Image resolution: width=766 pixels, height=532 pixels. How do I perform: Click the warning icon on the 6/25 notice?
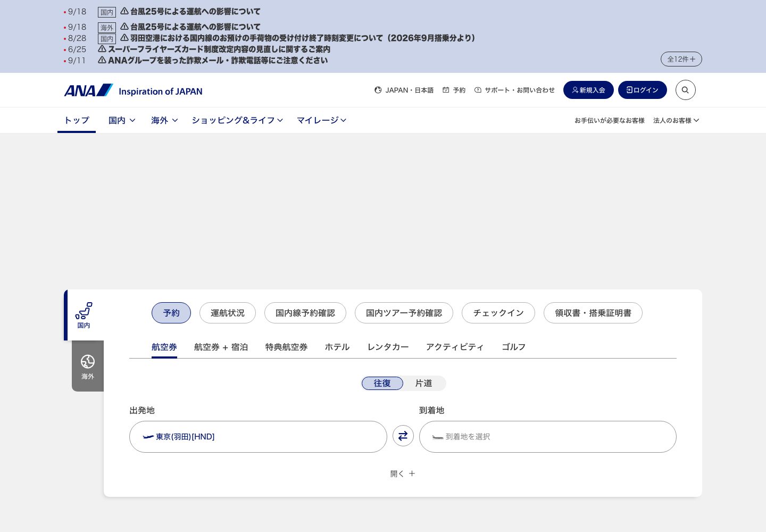102,49
